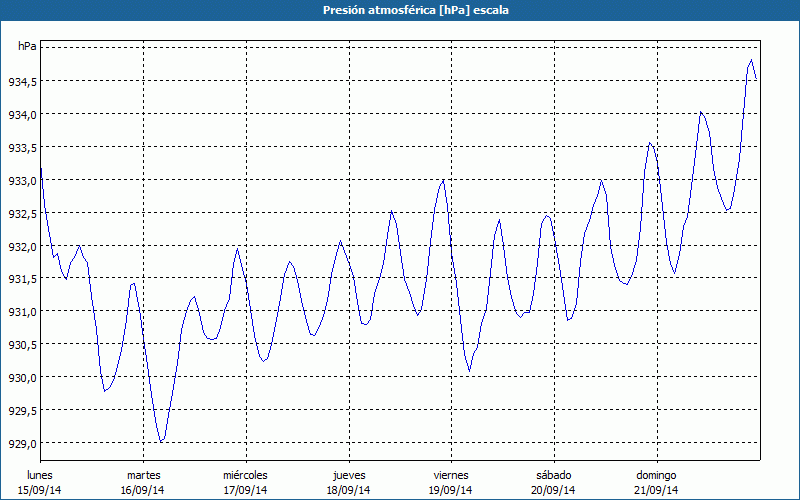Select the "viernes" day label
The height and width of the screenshot is (500, 800).
[451, 475]
